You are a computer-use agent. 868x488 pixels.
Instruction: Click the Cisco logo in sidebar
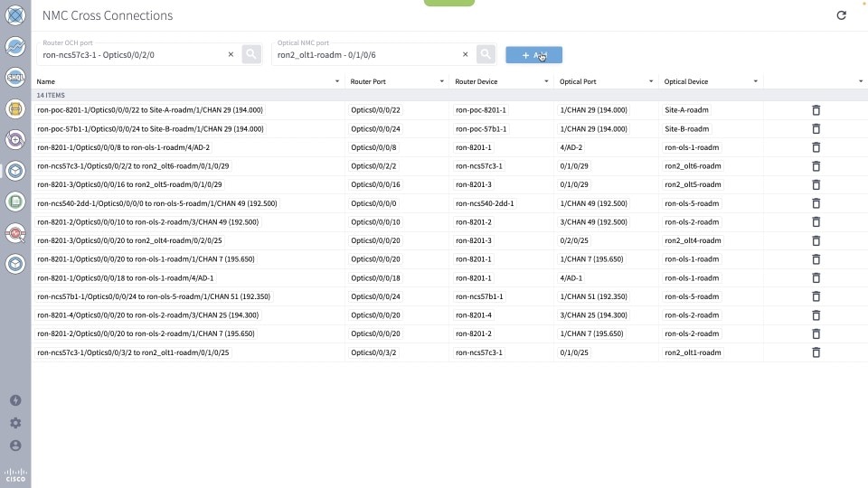15,474
